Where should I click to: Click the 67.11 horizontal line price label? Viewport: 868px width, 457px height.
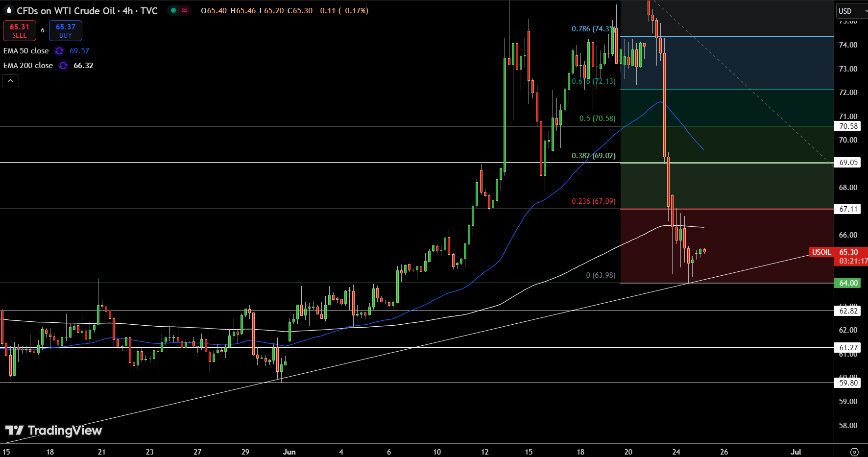[848, 209]
